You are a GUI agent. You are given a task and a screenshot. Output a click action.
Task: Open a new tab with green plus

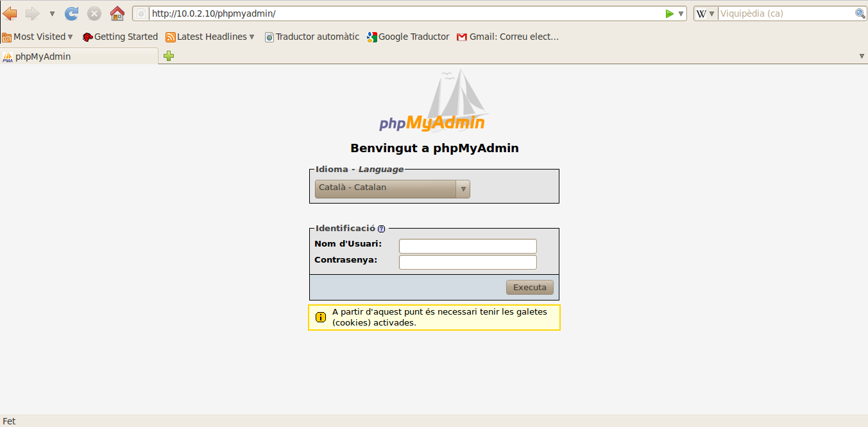[x=169, y=57]
